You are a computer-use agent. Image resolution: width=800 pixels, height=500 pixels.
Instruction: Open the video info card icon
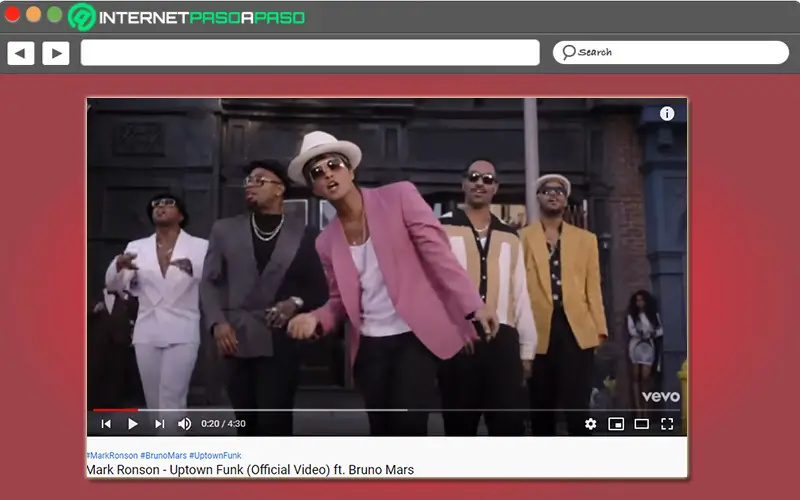point(666,113)
